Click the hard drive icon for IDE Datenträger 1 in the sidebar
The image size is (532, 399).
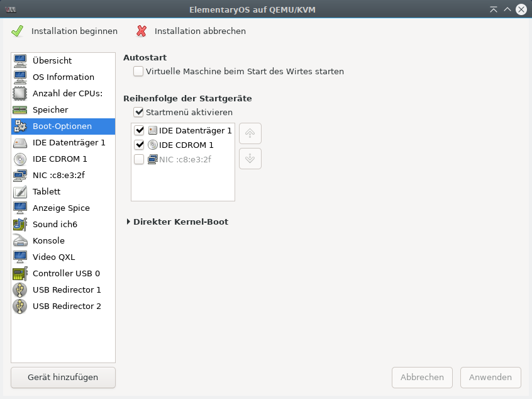click(20, 143)
